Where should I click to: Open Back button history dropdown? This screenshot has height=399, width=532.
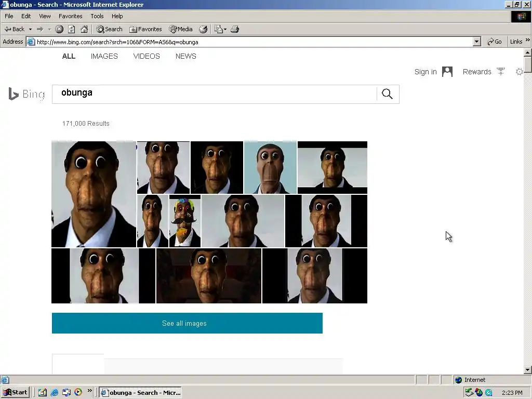[30, 29]
